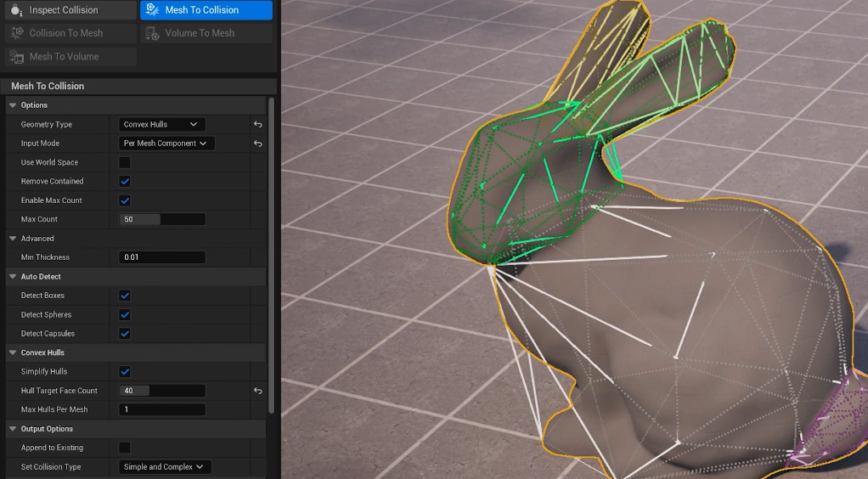Image resolution: width=868 pixels, height=479 pixels.
Task: Click the Min Thickness label
Action: click(x=45, y=257)
